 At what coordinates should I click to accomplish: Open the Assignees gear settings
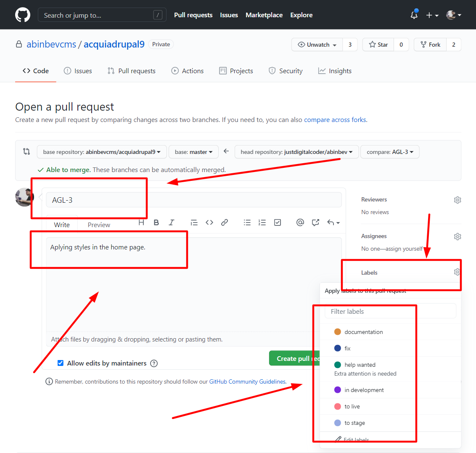tap(457, 236)
